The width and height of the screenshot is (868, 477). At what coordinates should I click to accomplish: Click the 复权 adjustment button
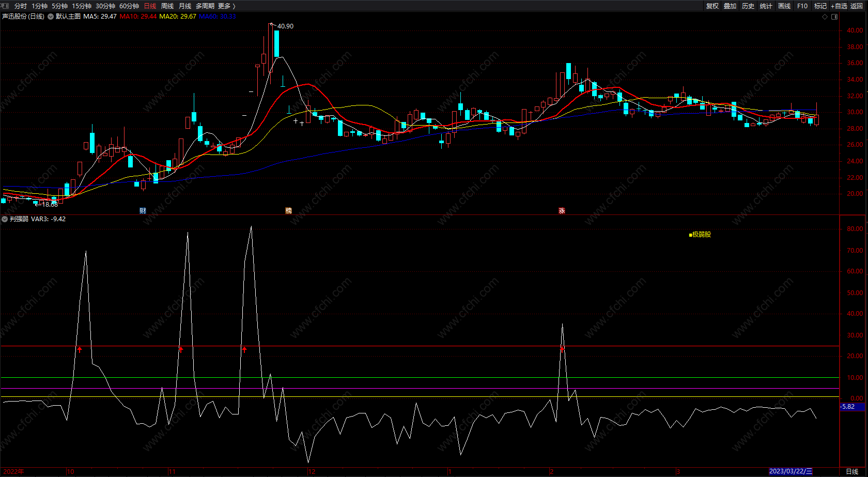click(712, 6)
